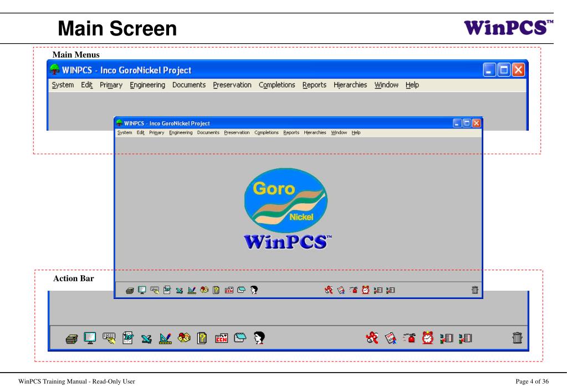
Task: Open the Documents menu in enlarged Main Menus bar
Action: [x=189, y=85]
